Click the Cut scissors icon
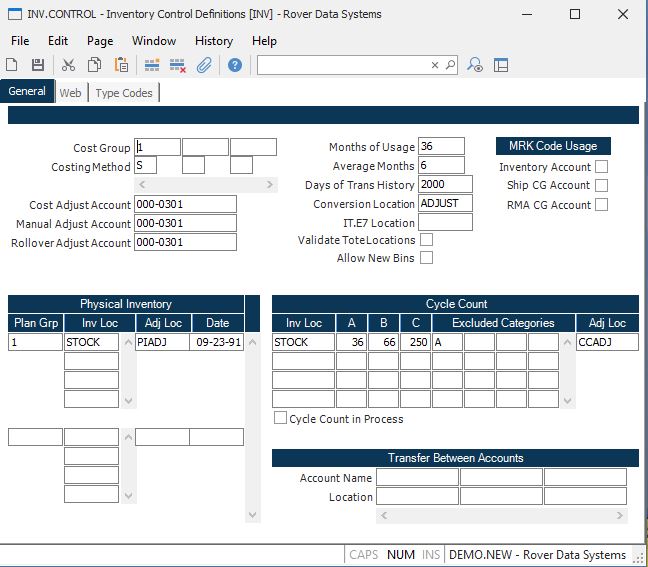648x567 pixels. click(68, 65)
